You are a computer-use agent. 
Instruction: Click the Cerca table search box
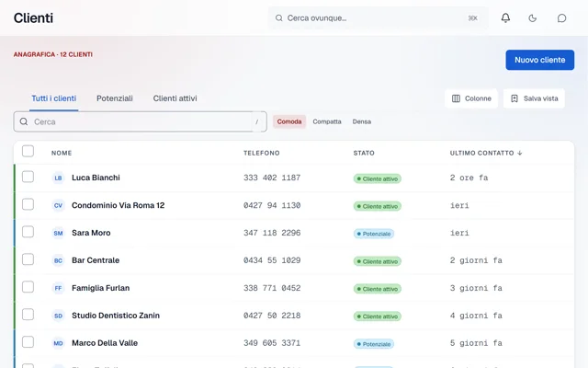pyautogui.click(x=141, y=121)
